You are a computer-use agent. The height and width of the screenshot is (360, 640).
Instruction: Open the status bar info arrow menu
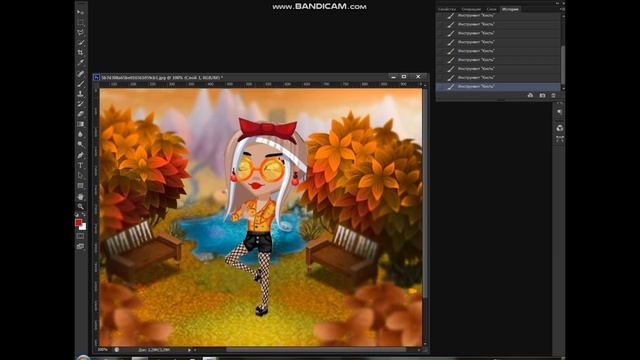tap(189, 350)
